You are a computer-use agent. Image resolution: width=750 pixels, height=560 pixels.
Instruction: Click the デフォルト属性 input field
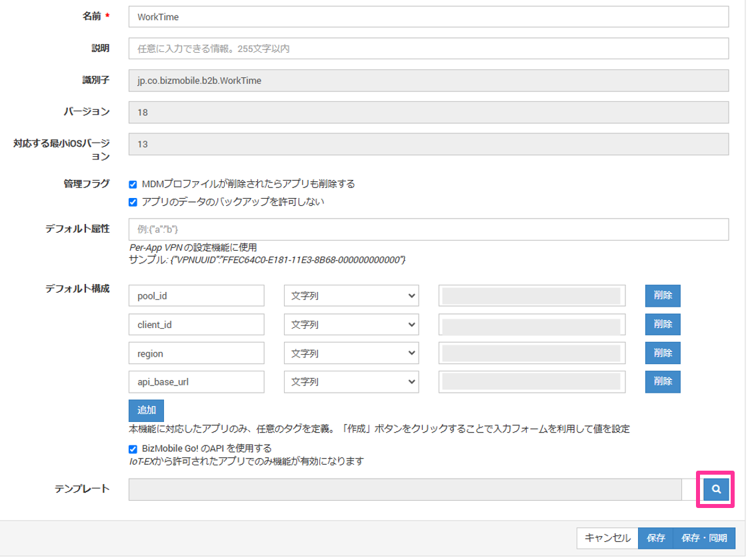(428, 229)
